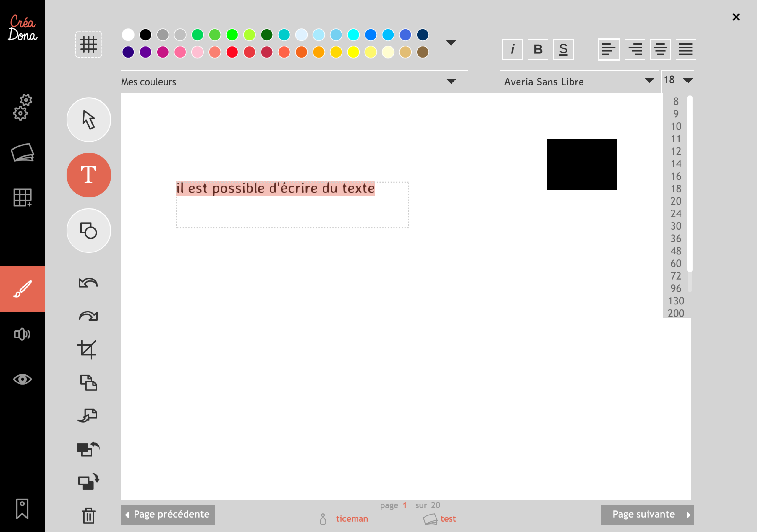Image resolution: width=757 pixels, height=532 pixels.
Task: Choose font size 130
Action: (676, 301)
